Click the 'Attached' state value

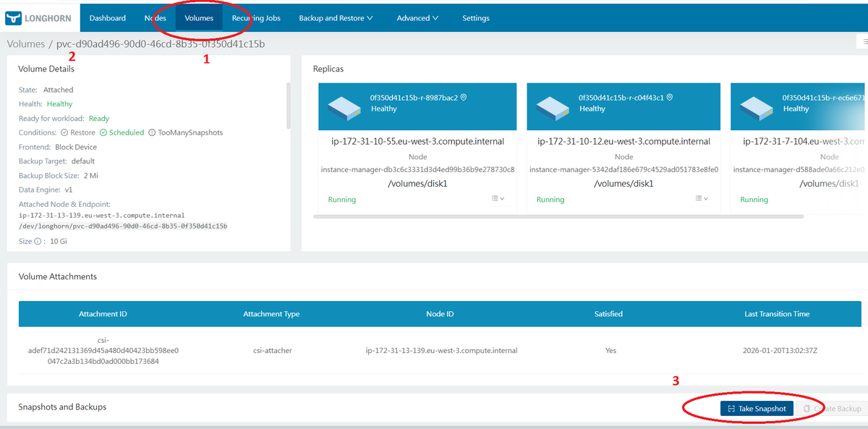59,90
